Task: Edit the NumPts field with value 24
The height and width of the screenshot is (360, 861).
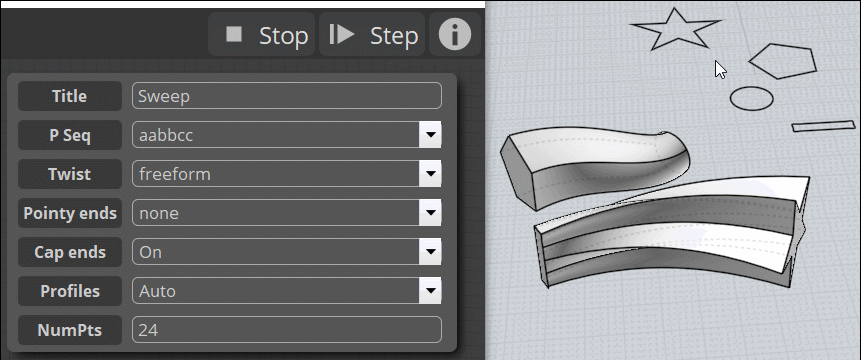Action: click(287, 330)
